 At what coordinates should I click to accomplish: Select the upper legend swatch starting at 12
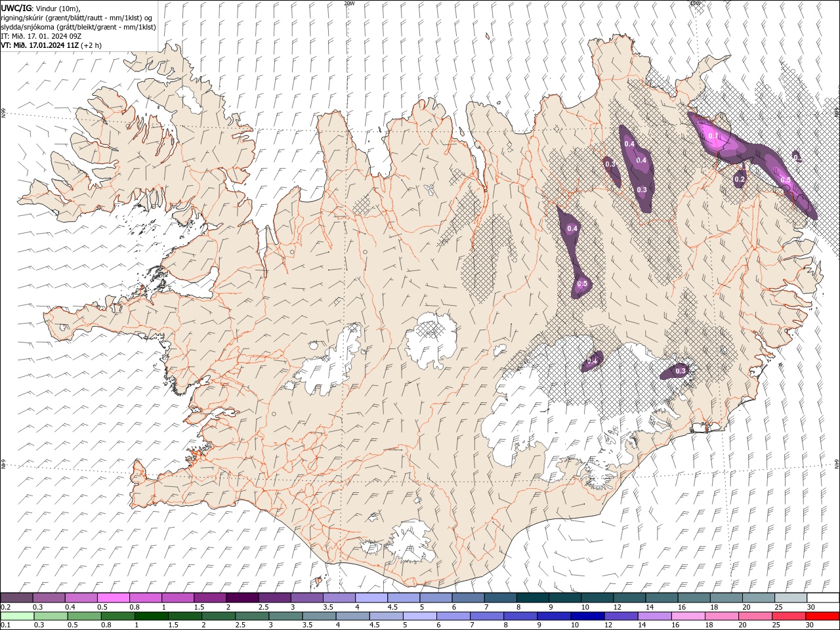coord(629,598)
